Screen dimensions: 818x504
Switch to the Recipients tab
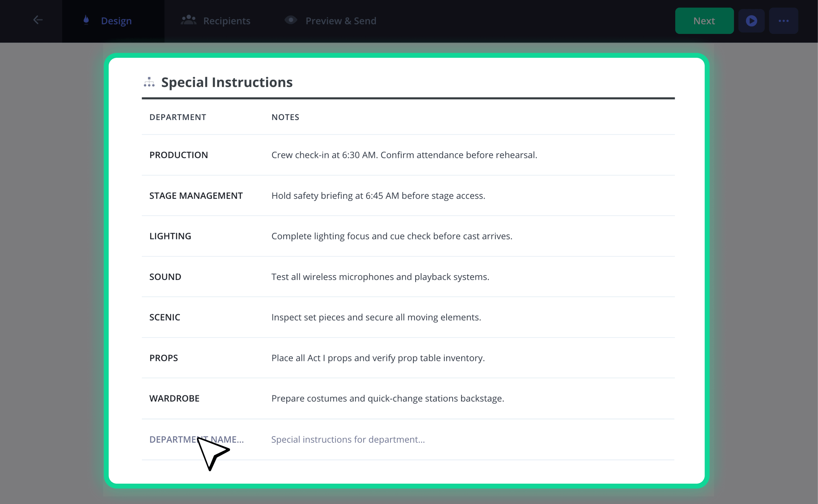coord(216,21)
